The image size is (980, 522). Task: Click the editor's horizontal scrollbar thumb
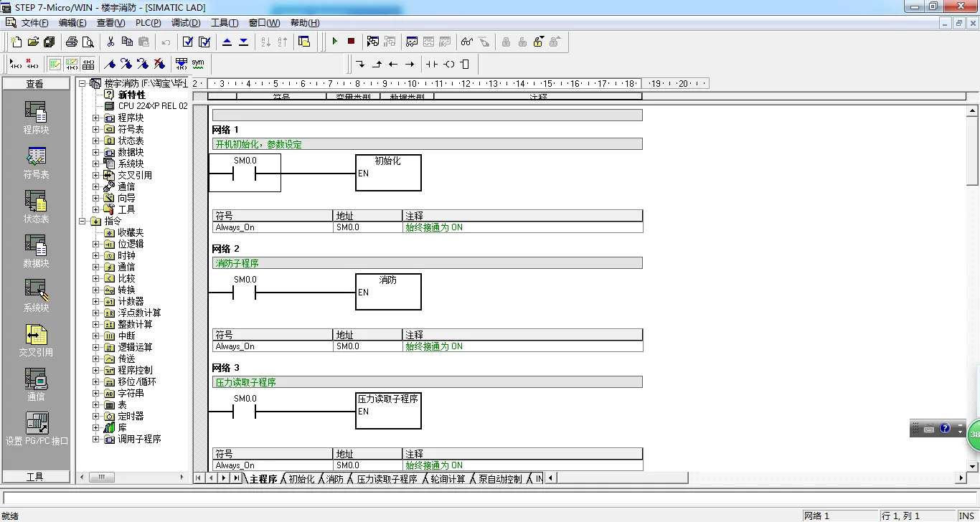point(623,478)
